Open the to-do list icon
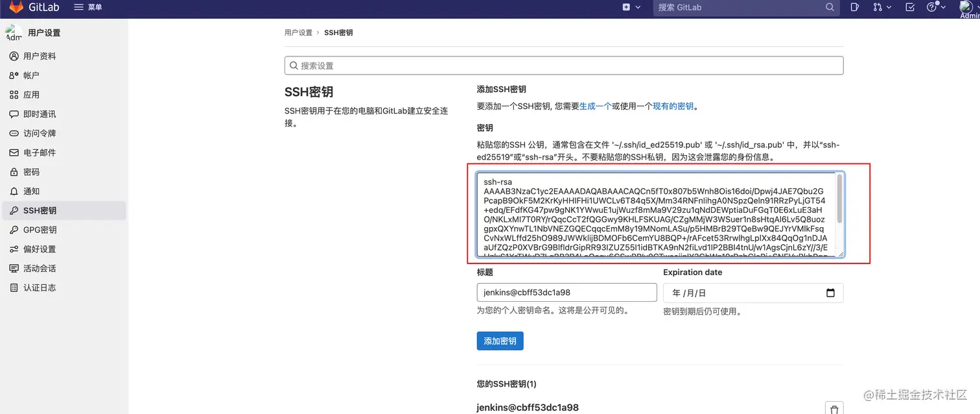Image resolution: width=980 pixels, height=414 pixels. coord(910,7)
